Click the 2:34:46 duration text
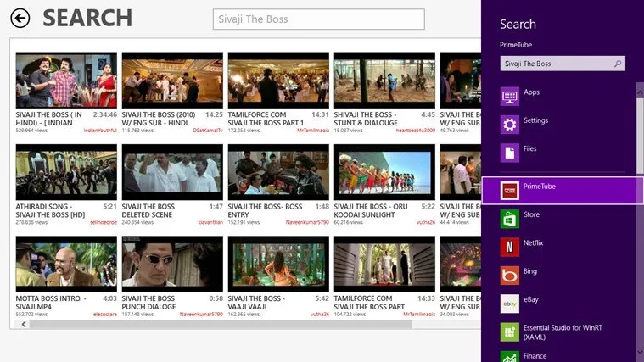Screen dimensions: 644x362 coord(105,115)
